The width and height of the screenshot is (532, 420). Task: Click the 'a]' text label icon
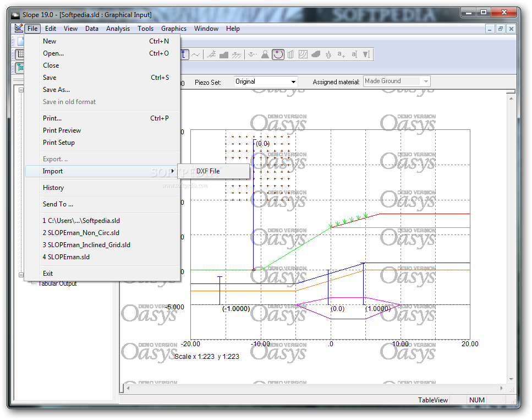click(354, 54)
